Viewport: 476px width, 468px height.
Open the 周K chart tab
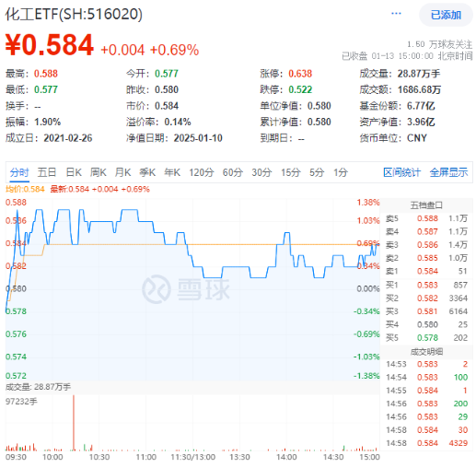click(99, 172)
